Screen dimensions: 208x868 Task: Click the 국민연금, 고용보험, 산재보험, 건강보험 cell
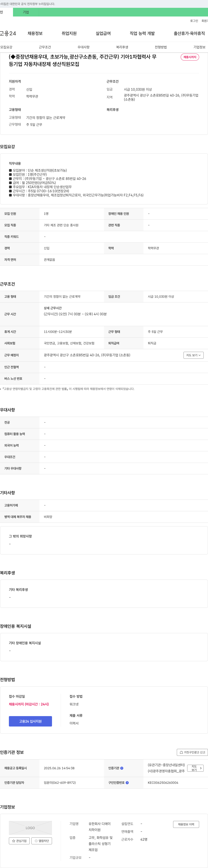point(69,343)
